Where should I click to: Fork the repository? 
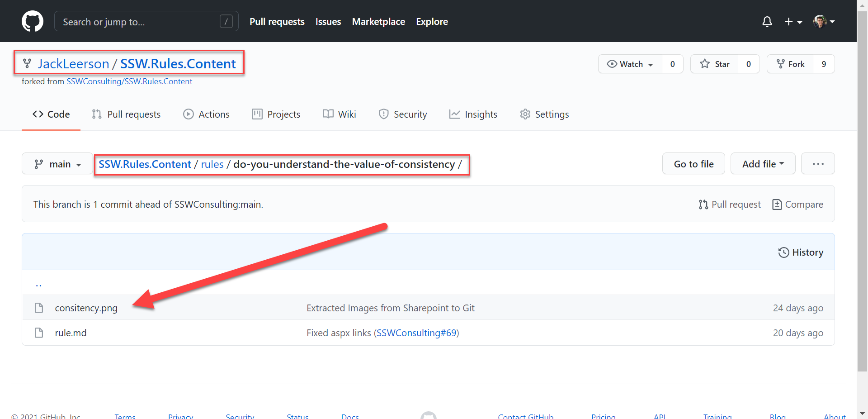(x=790, y=64)
